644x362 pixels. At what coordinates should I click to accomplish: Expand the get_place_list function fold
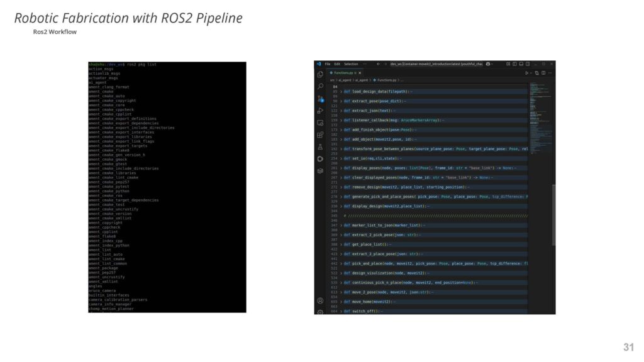[341, 244]
